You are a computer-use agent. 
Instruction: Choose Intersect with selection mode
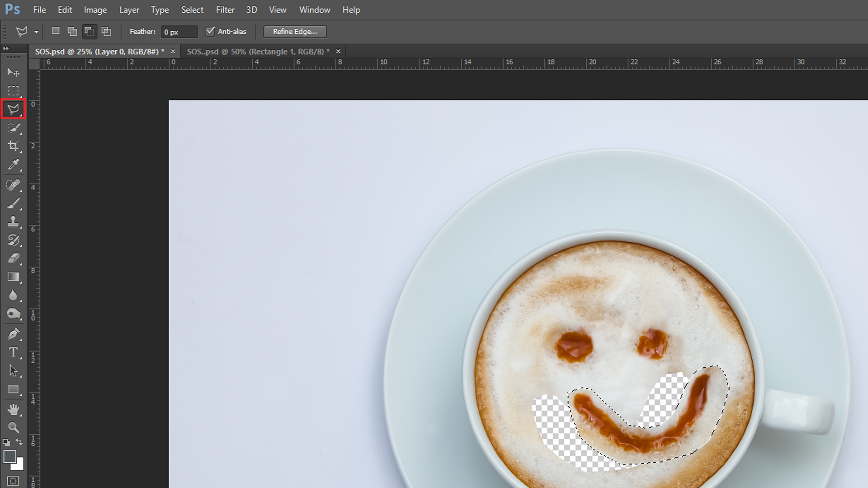point(106,31)
